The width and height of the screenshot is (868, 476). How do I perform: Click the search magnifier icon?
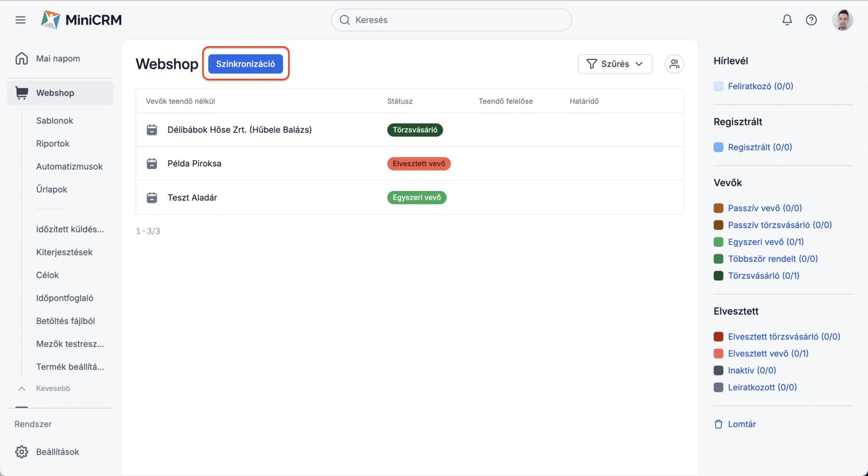[344, 20]
